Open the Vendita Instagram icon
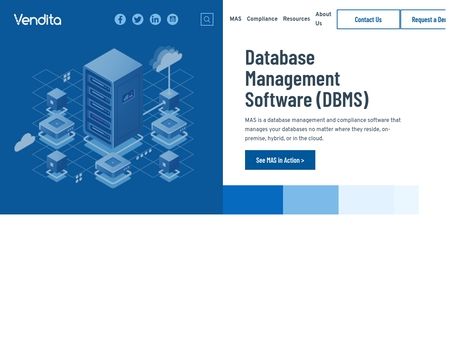Screen dimensions: 450x360 click(172, 19)
